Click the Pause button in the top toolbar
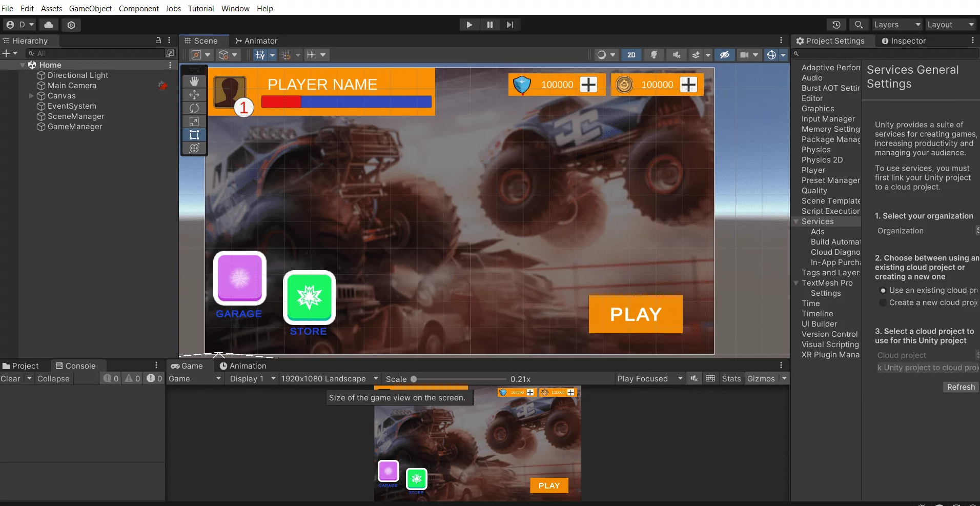The height and width of the screenshot is (506, 980). 489,25
